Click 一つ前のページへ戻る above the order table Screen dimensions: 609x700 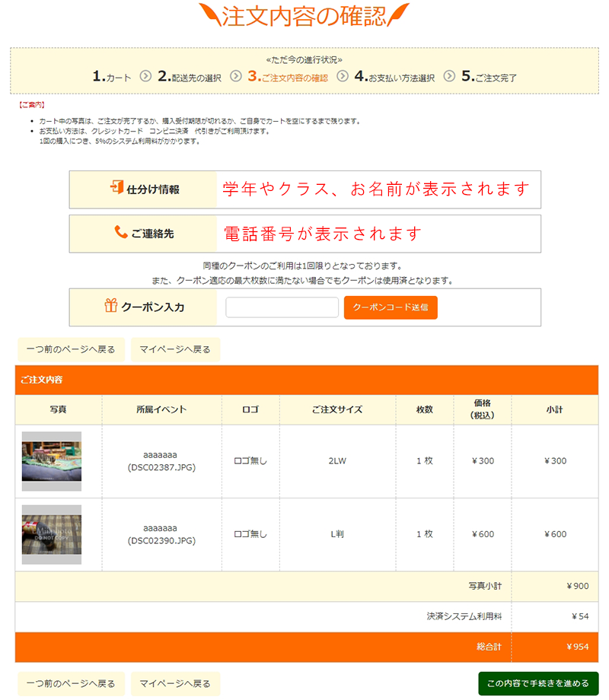tap(71, 349)
